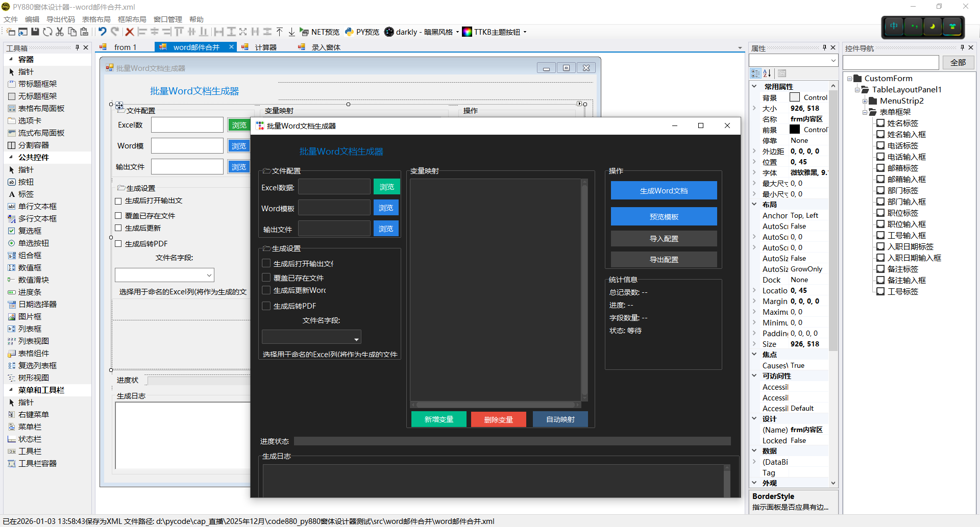This screenshot has width=980, height=527.
Task: Enable 生成后打开输出文件 setting
Action: click(266, 263)
